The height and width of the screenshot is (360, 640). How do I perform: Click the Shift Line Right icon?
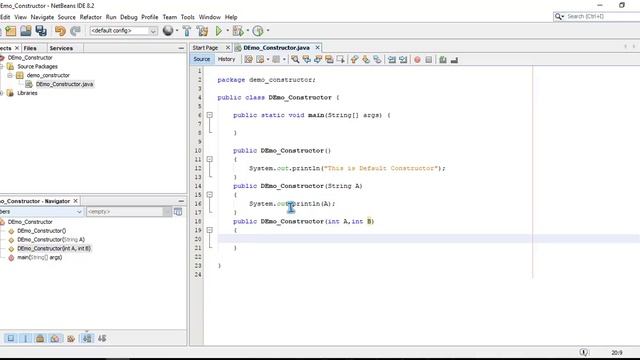(403, 60)
